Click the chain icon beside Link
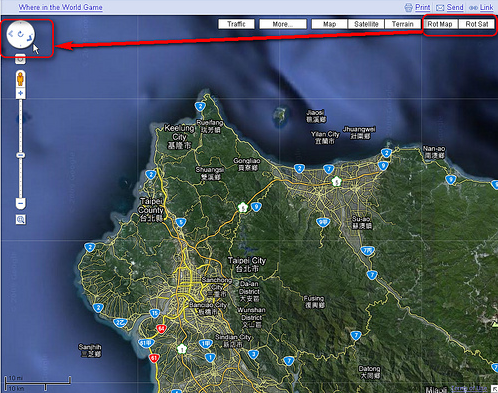This screenshot has height=393, width=498. click(473, 8)
